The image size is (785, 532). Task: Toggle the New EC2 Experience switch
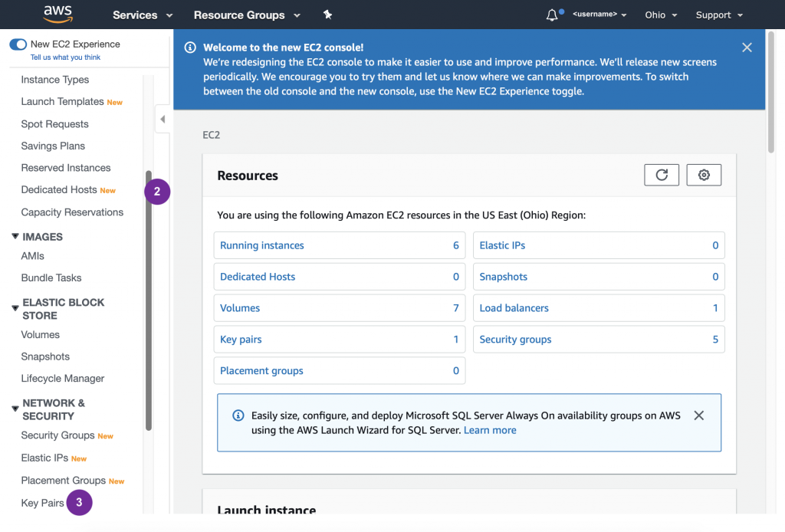pyautogui.click(x=18, y=44)
